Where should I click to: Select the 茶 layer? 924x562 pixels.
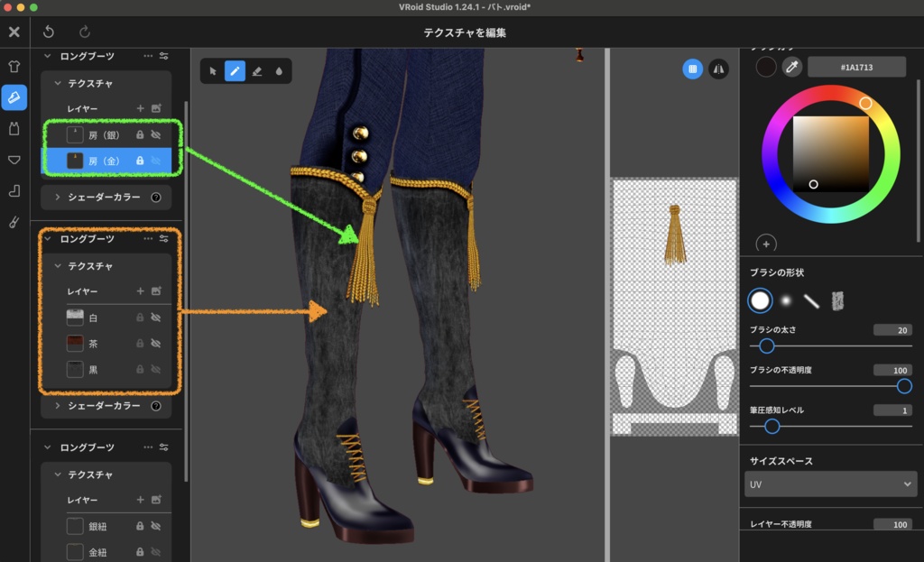tap(106, 344)
